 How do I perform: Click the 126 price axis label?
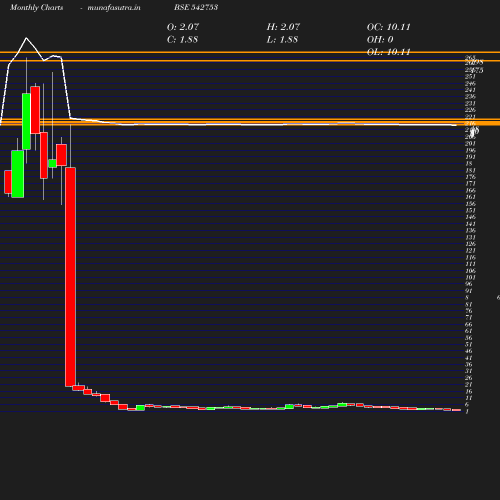(x=470, y=244)
